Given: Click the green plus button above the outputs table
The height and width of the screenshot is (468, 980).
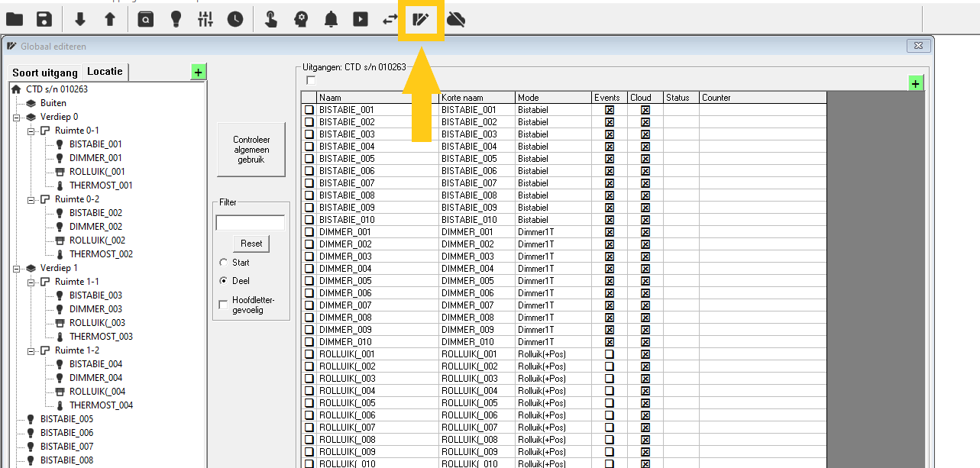Looking at the screenshot, I should click(916, 83).
